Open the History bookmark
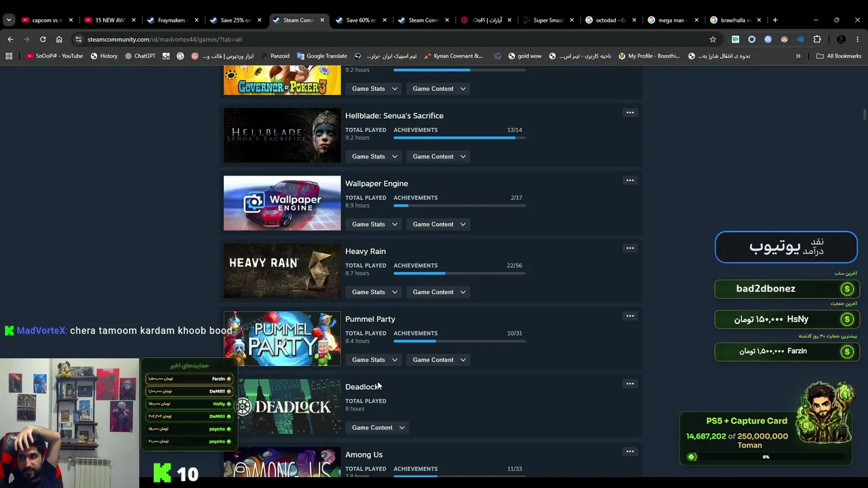This screenshot has width=868, height=488. tap(104, 56)
